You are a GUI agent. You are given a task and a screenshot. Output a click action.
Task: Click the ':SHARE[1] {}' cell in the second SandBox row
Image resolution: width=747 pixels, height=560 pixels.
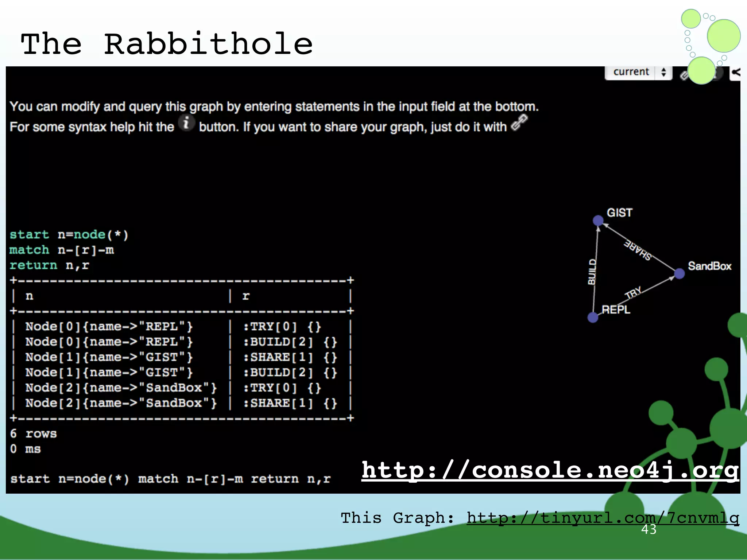(x=290, y=403)
